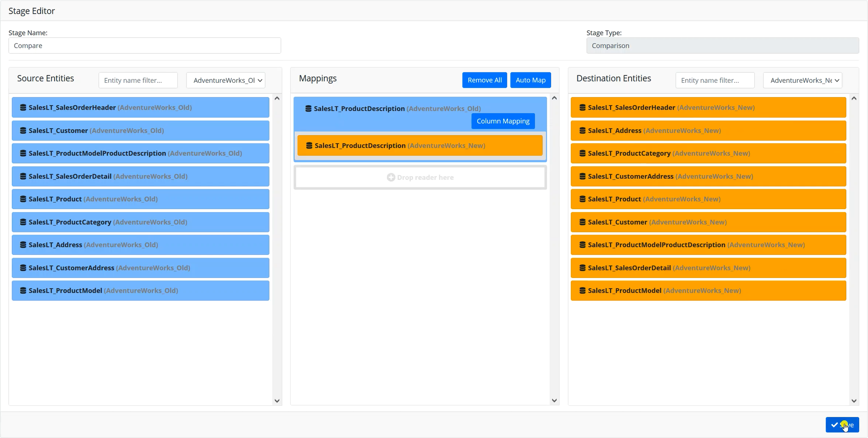Viewport: 868px width, 438px height.
Task: Click database icon of mapped ProductDescription New
Action: tap(309, 145)
